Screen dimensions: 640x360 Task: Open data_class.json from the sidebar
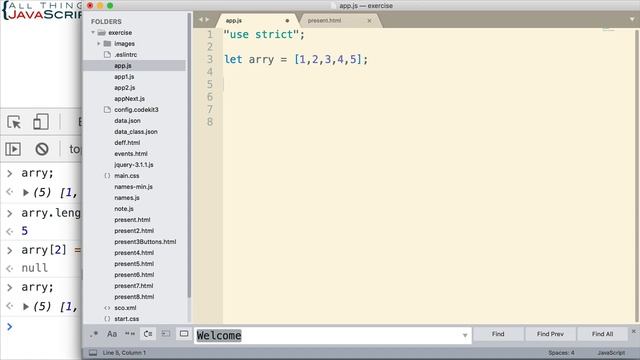(x=136, y=131)
